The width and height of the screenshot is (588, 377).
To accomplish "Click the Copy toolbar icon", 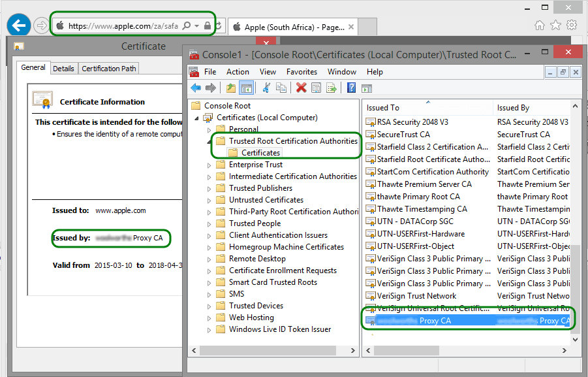I will coord(281,88).
